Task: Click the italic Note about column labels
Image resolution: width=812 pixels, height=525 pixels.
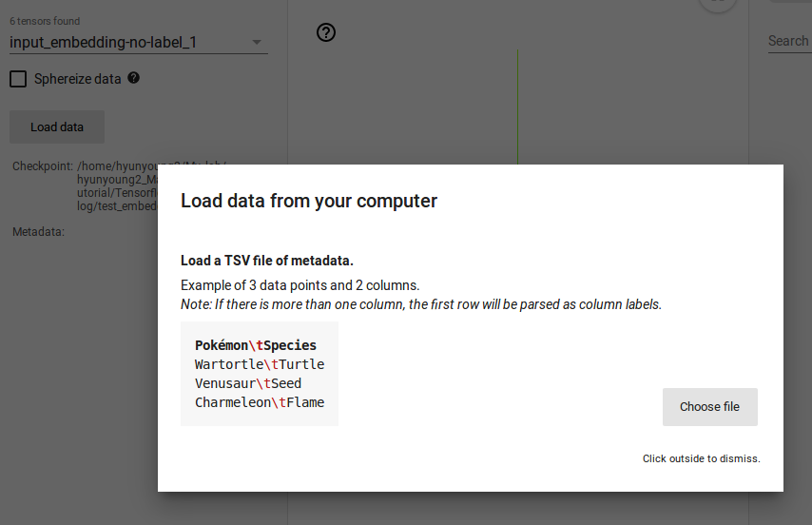Action: [x=421, y=304]
